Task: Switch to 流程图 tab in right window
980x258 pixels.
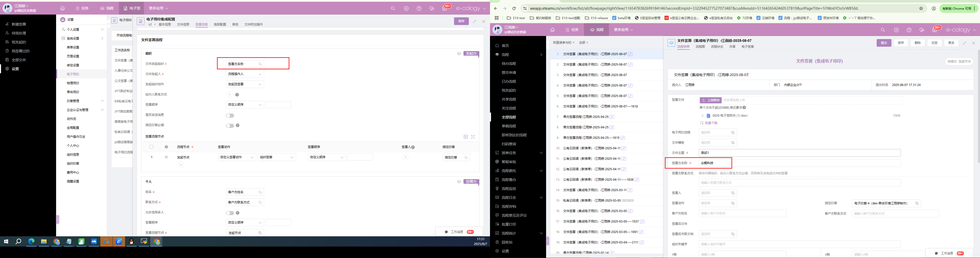Action: point(700,47)
